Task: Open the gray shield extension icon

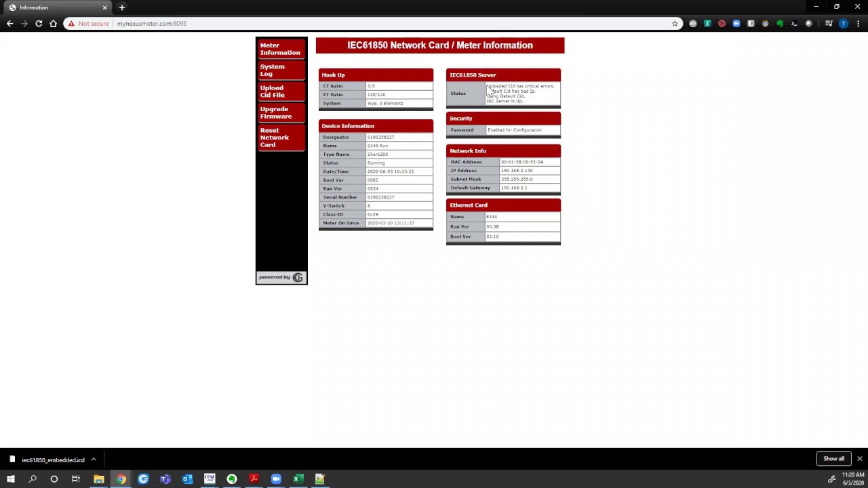Action: [x=751, y=24]
